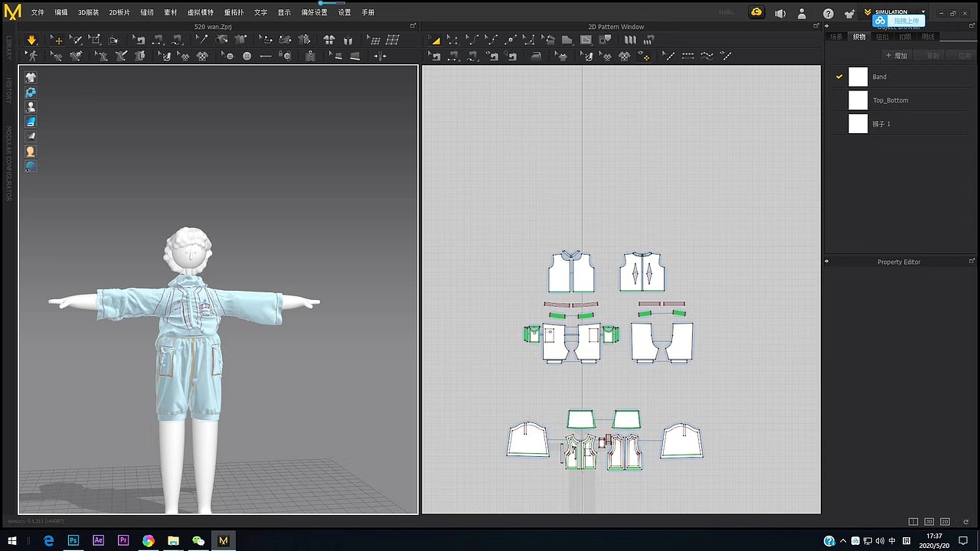This screenshot has width=980, height=551.
Task: Open the 3D服装 menu
Action: pyautogui.click(x=88, y=12)
